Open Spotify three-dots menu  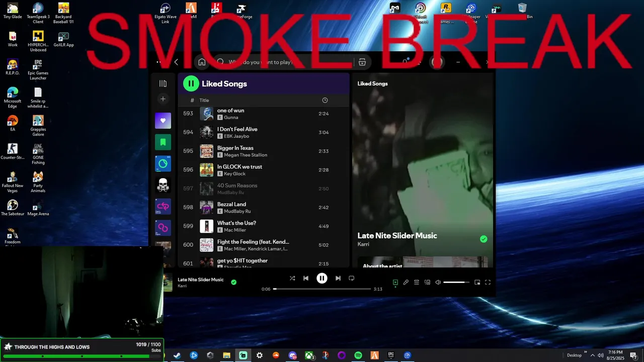(158, 62)
